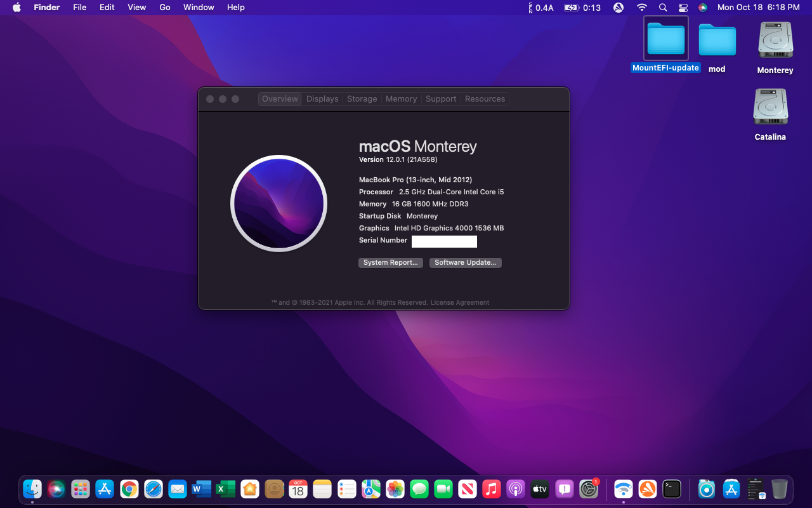
Task: Switch to the Displays tab
Action: click(x=322, y=99)
